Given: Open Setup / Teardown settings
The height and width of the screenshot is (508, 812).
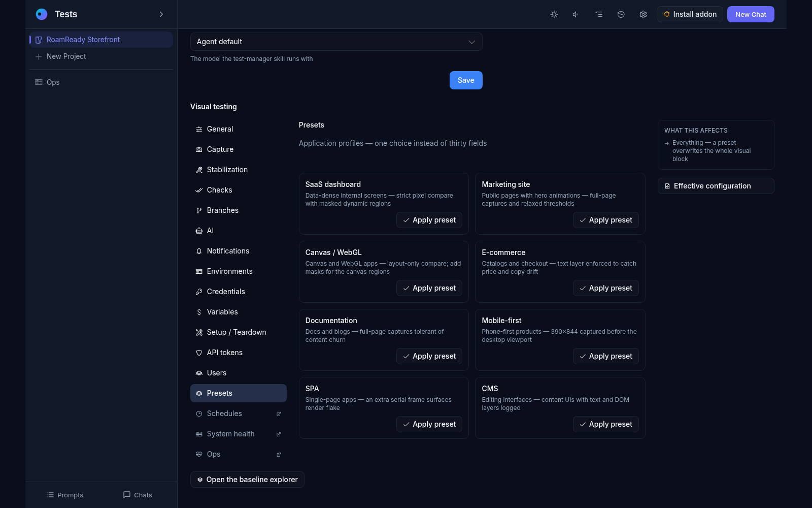Looking at the screenshot, I should pos(239,332).
